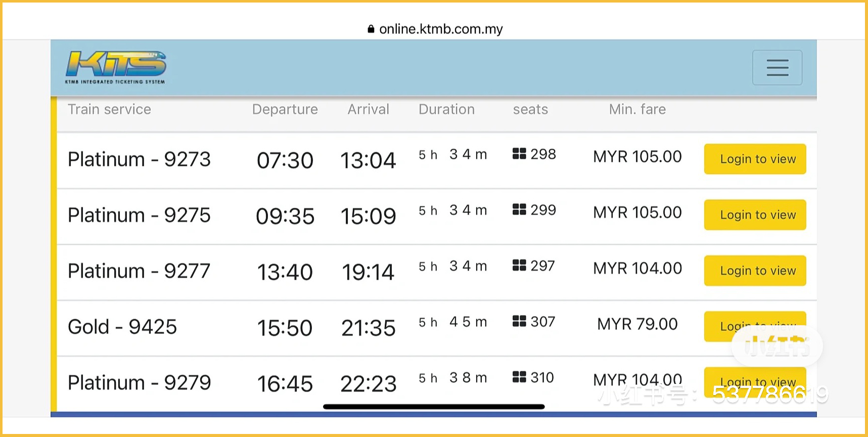Click the KITS logo

(x=116, y=67)
